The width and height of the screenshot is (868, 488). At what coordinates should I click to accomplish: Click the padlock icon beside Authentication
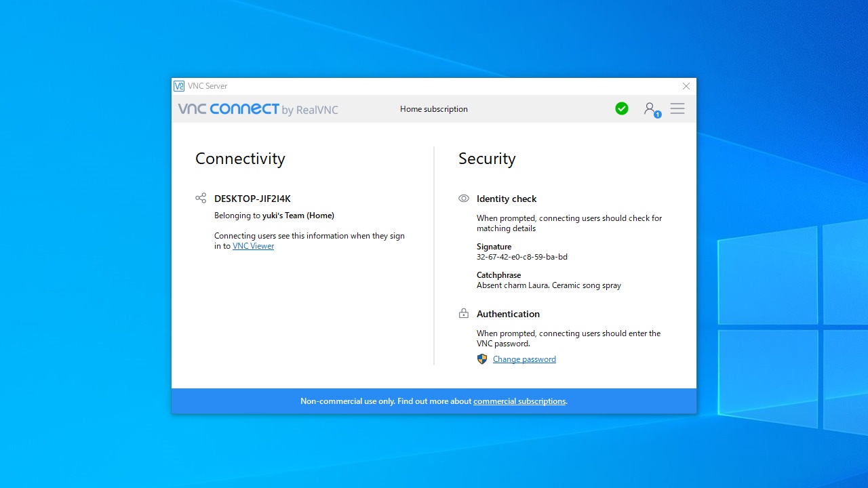point(464,313)
